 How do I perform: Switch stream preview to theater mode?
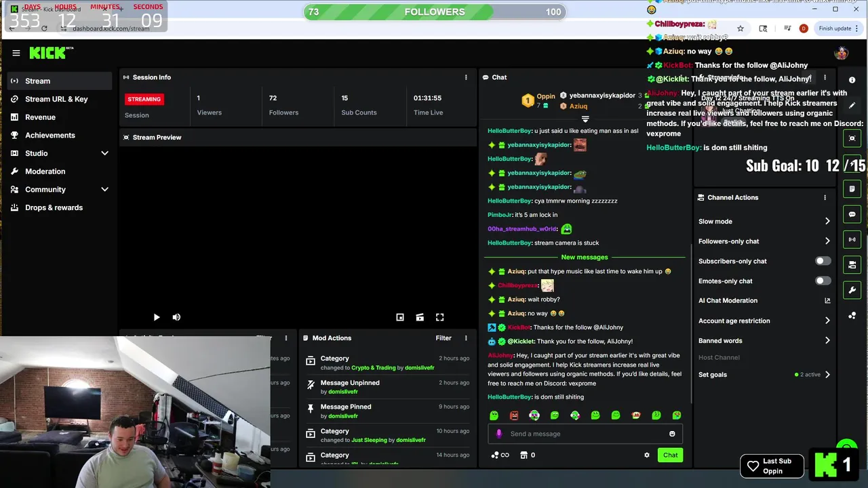pos(420,317)
